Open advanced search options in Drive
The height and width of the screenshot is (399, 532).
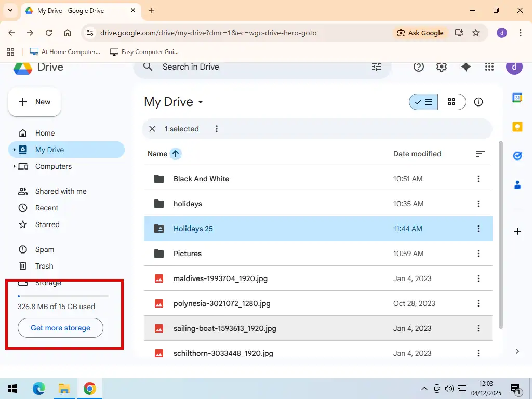coord(376,66)
